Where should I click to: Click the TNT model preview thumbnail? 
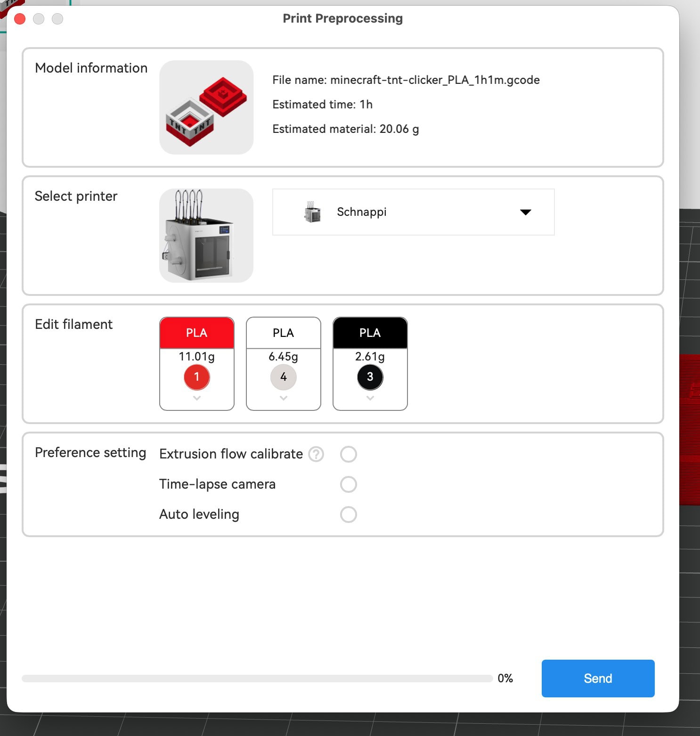point(206,107)
